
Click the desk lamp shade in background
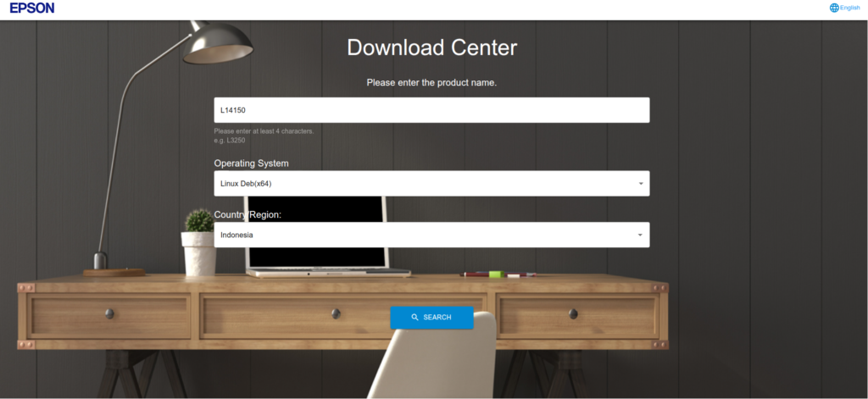218,42
